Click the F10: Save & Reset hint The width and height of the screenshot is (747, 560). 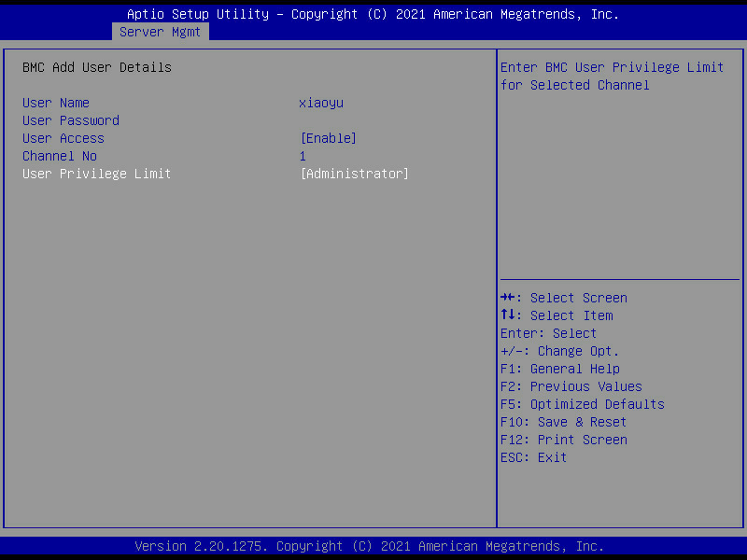tap(563, 422)
